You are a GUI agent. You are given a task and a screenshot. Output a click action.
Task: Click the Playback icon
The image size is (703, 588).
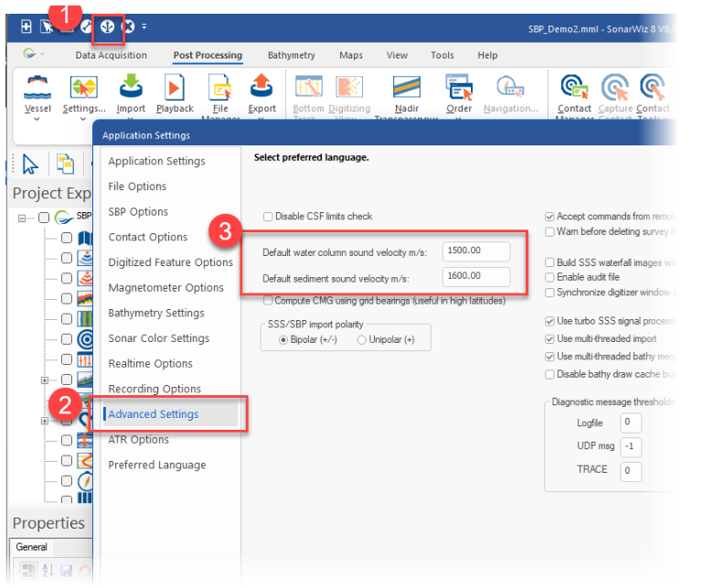pyautogui.click(x=175, y=89)
